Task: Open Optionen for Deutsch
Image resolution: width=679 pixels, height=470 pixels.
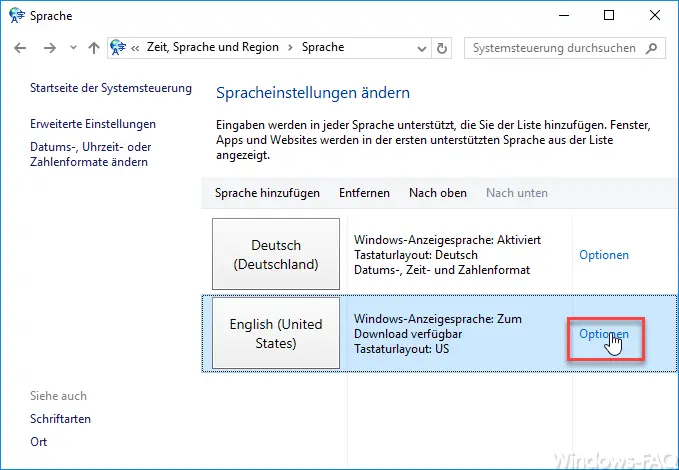Action: coord(604,255)
